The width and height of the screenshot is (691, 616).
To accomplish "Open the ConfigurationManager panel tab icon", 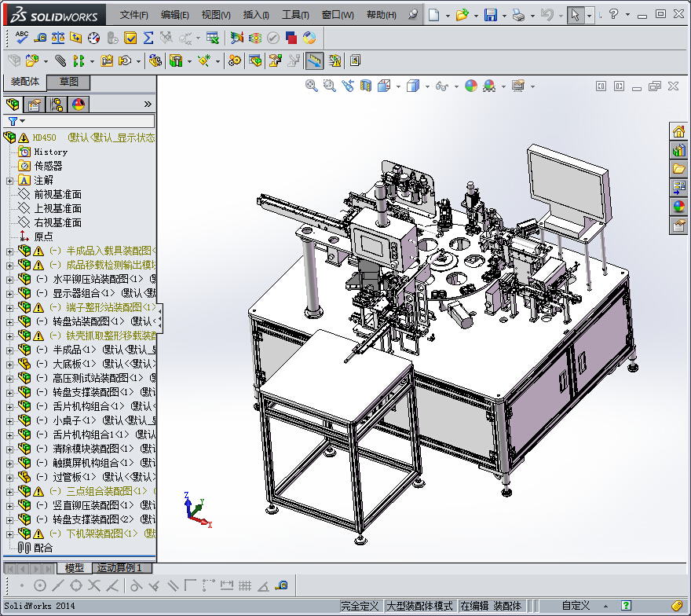I will 57,104.
